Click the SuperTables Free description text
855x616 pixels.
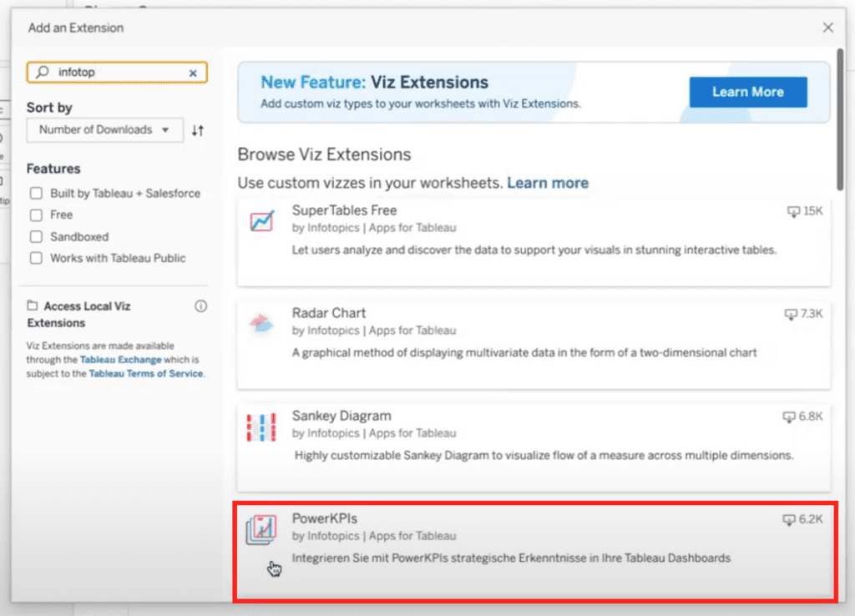(534, 250)
